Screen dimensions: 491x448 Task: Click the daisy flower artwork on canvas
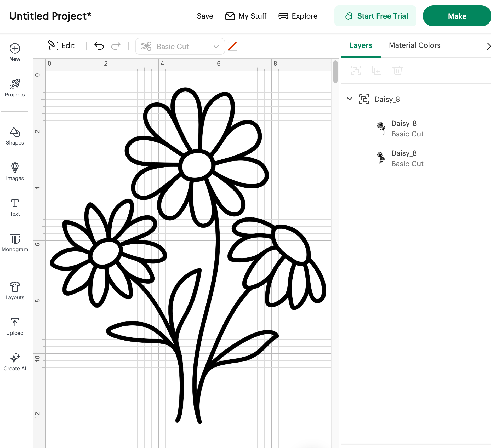click(x=188, y=255)
